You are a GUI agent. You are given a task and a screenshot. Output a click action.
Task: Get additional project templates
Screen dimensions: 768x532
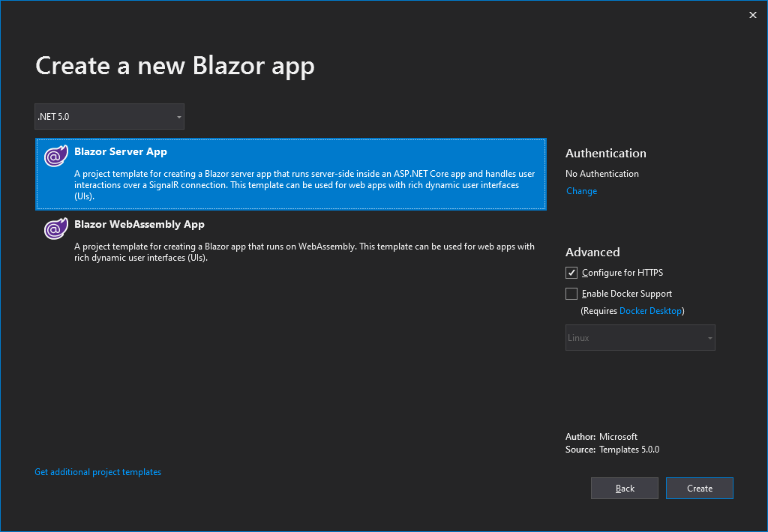tap(97, 471)
